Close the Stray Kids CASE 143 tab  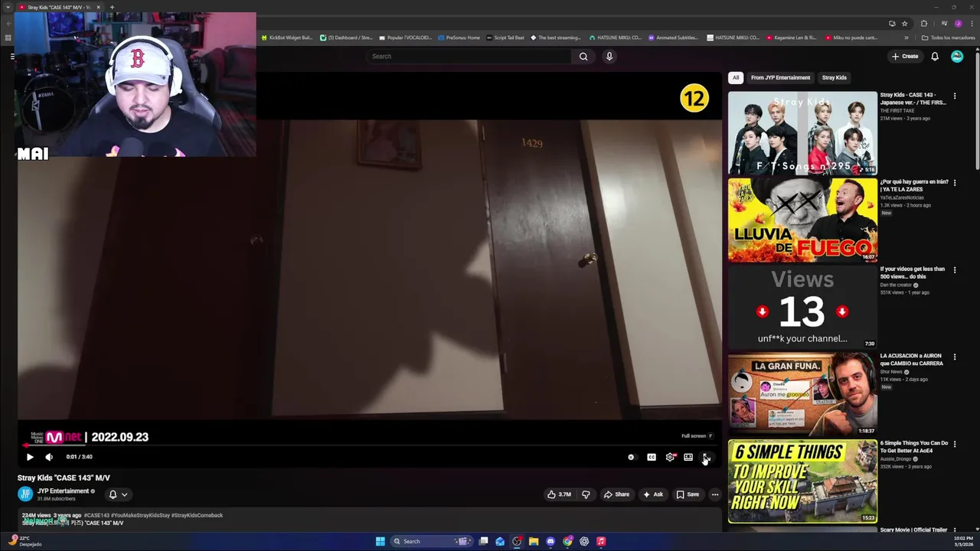[x=98, y=7]
